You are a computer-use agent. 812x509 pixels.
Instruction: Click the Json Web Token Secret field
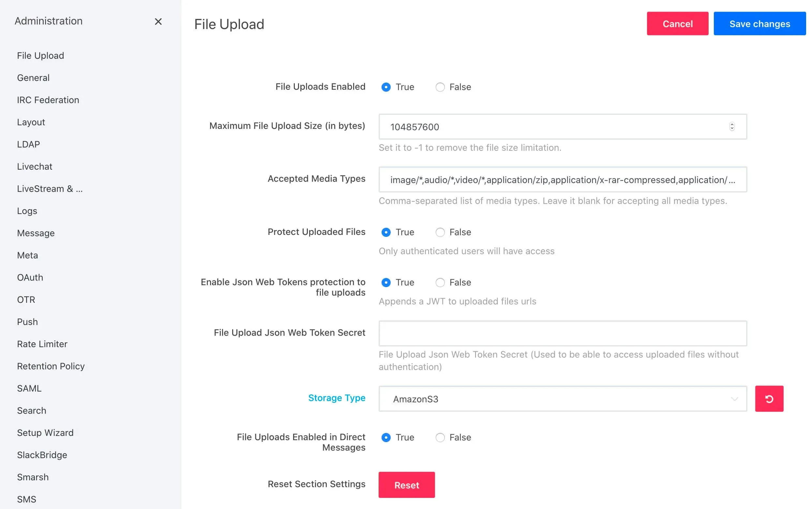pyautogui.click(x=563, y=333)
